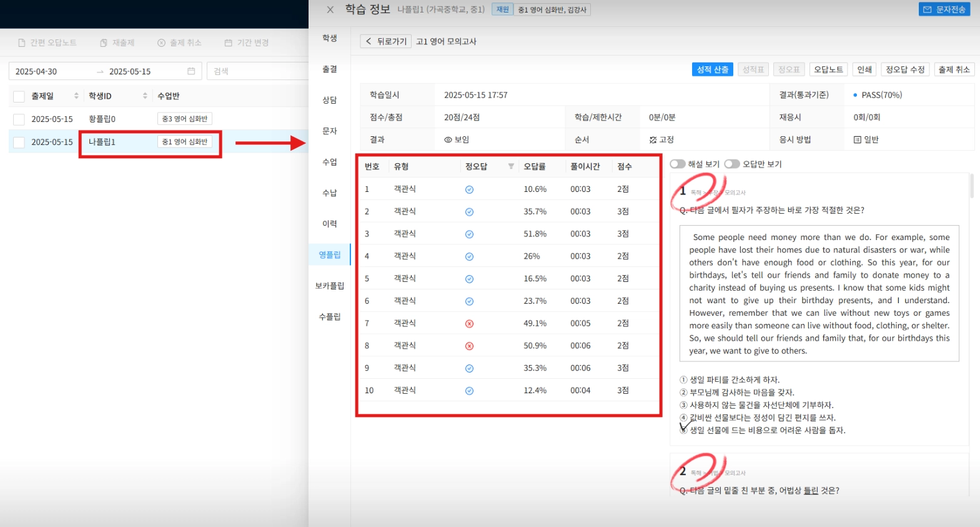Click the 고정 order icon beside 순서

pyautogui.click(x=653, y=140)
